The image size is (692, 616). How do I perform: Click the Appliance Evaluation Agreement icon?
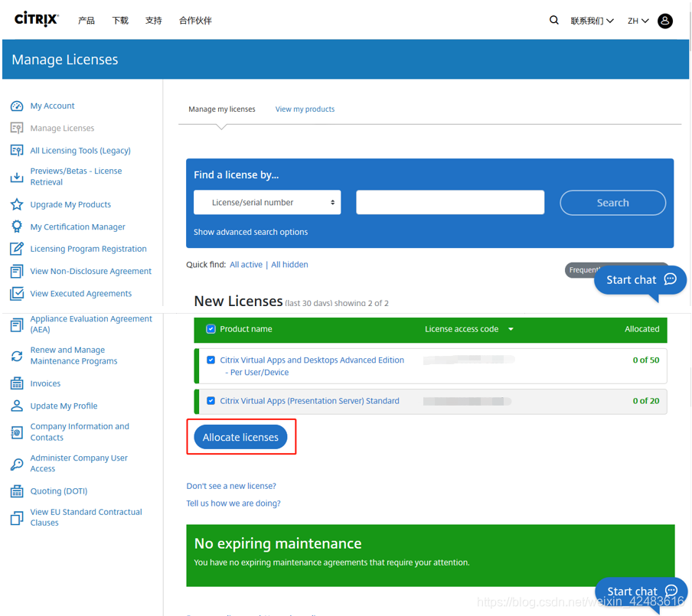[x=17, y=324]
